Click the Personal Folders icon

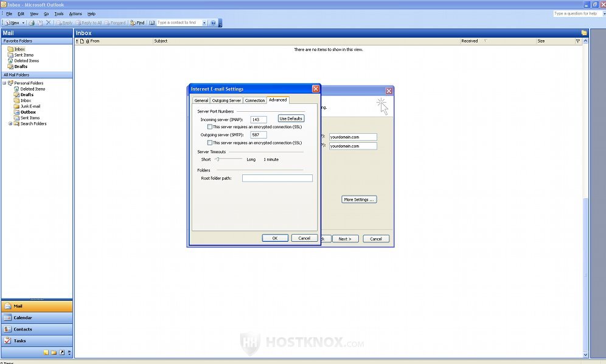click(10, 83)
